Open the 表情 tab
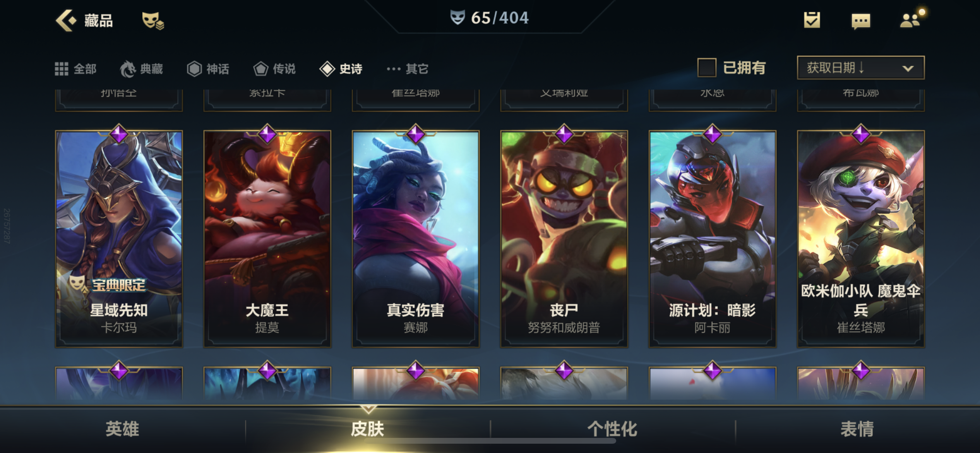 [857, 429]
